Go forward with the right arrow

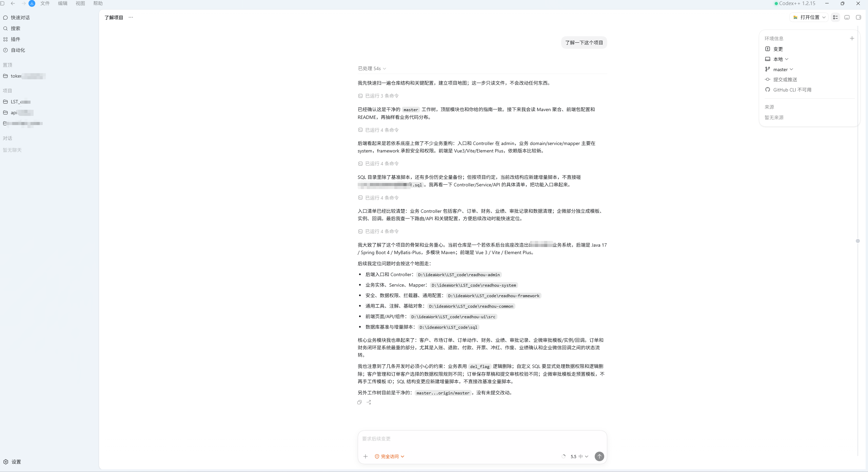(23, 3)
